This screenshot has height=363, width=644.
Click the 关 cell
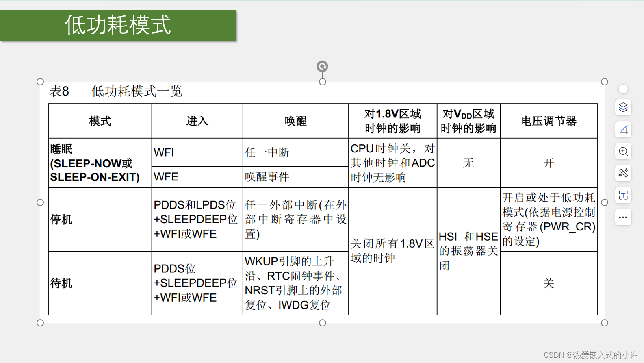(549, 283)
